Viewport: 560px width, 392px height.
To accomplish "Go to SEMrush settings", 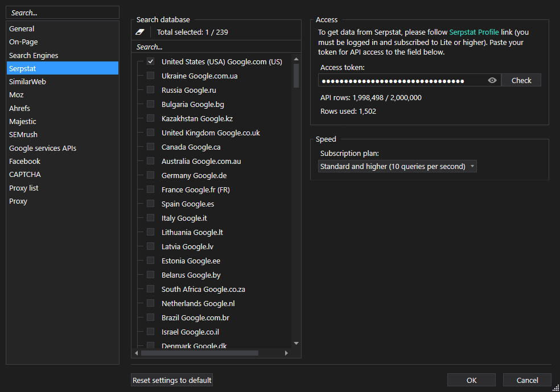I will 63,135.
